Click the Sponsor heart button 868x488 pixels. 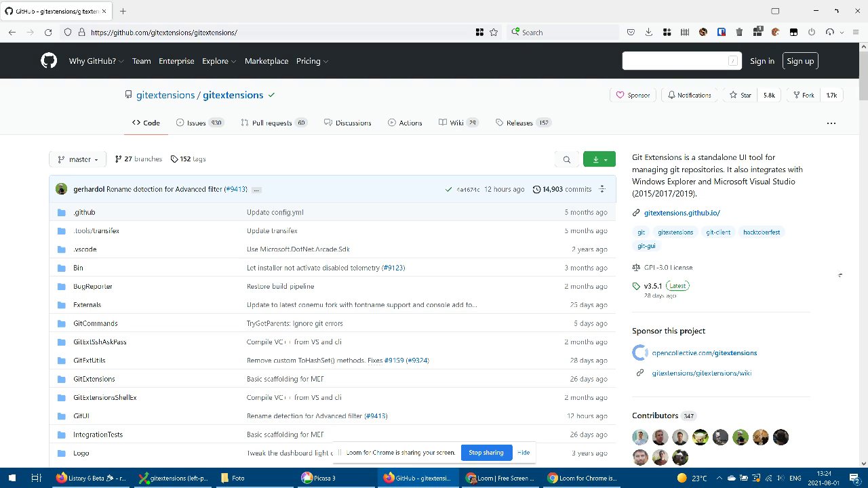(x=633, y=96)
